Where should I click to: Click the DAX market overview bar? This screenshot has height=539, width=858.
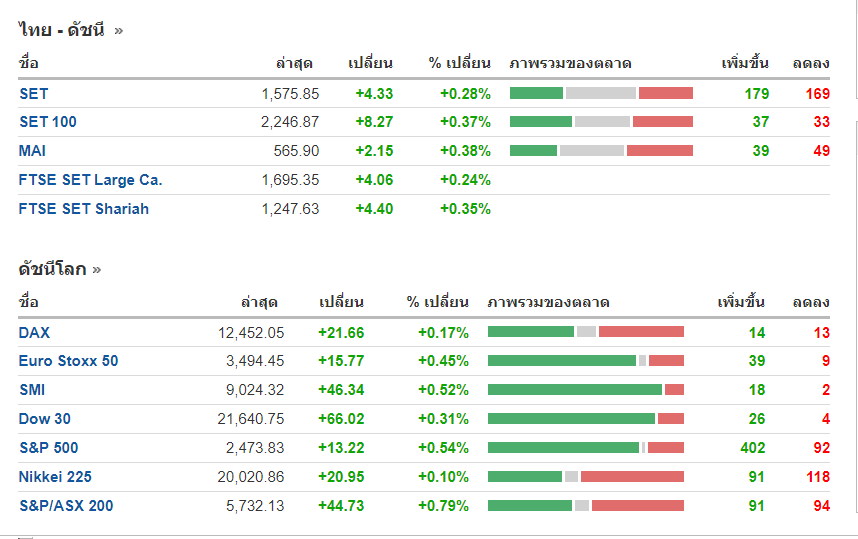586,333
